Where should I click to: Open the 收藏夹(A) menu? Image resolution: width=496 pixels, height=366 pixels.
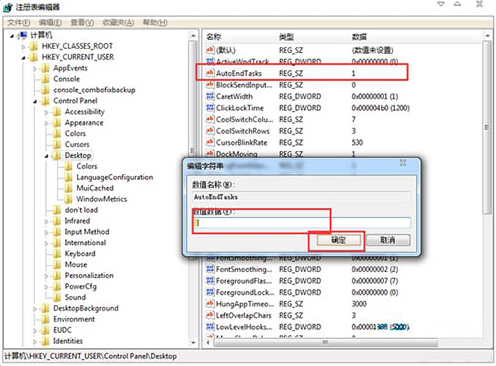(x=118, y=23)
